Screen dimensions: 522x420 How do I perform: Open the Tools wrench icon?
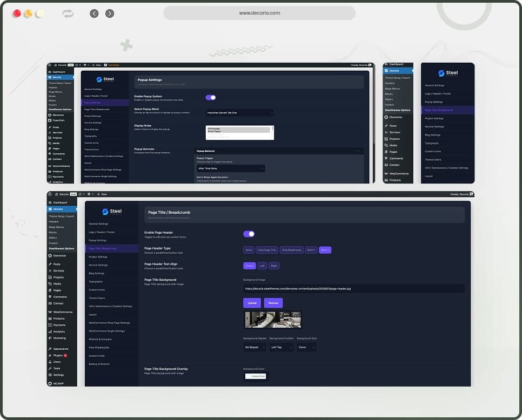(50, 368)
